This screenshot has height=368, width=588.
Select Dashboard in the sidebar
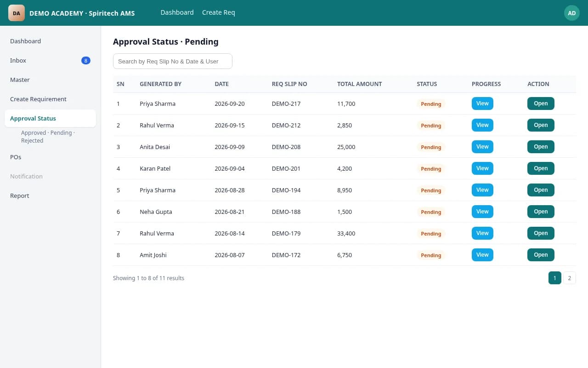(50, 41)
